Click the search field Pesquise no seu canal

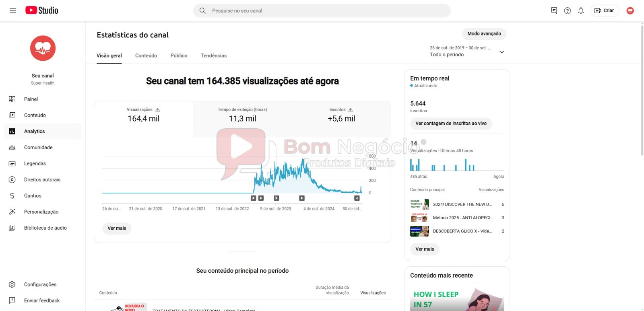click(x=322, y=11)
